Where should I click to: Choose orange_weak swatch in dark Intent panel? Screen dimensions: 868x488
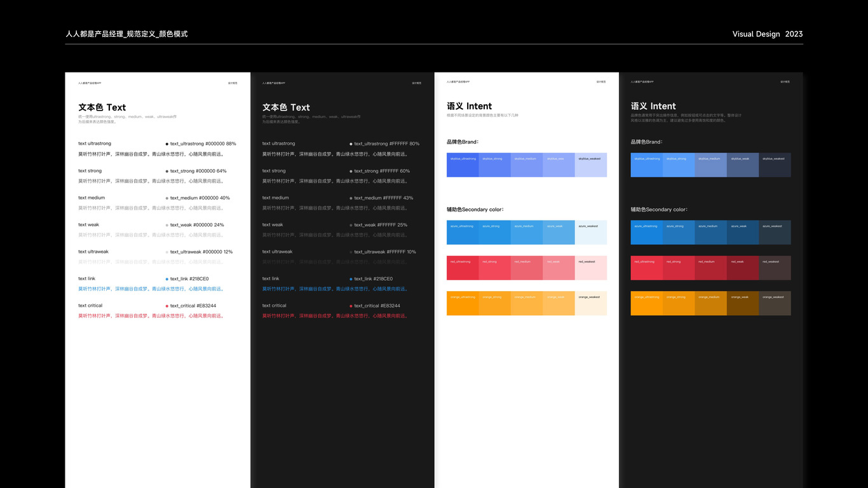coord(743,303)
